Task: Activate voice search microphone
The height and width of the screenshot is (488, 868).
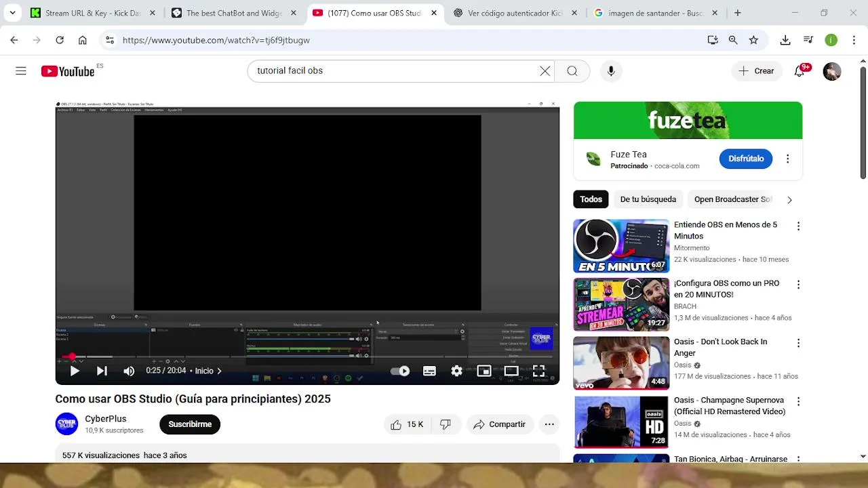Action: pyautogui.click(x=611, y=71)
